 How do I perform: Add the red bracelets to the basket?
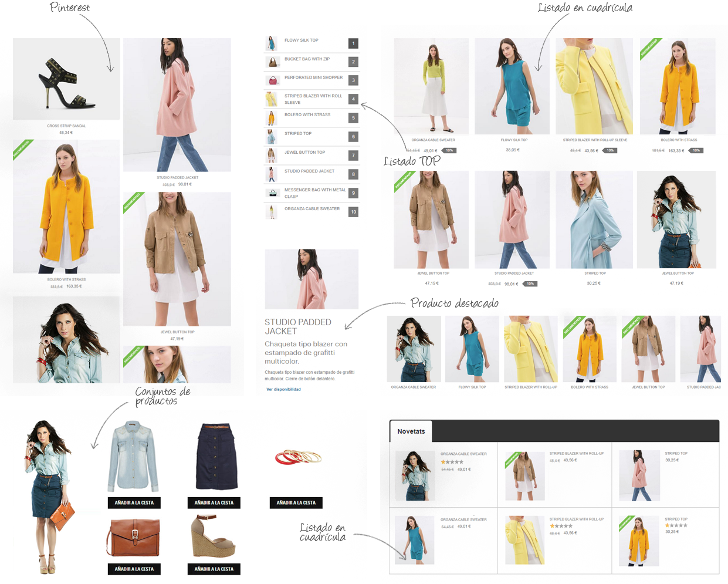pos(296,503)
